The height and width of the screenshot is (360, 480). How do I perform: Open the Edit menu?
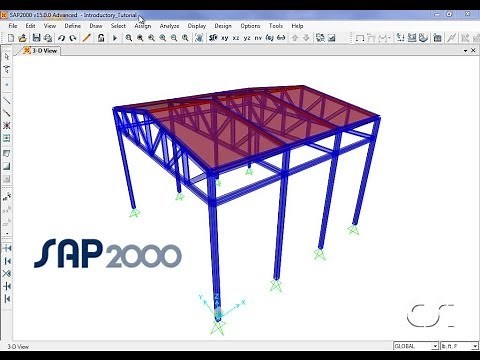[x=30, y=26]
